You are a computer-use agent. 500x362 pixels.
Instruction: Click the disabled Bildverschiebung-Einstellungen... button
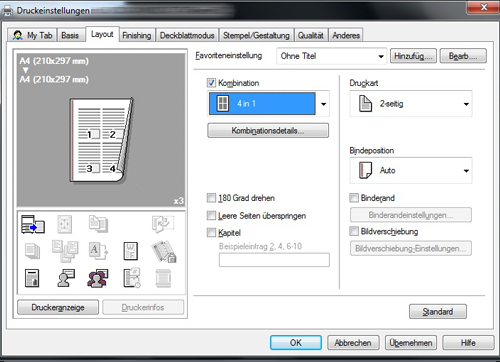(411, 248)
